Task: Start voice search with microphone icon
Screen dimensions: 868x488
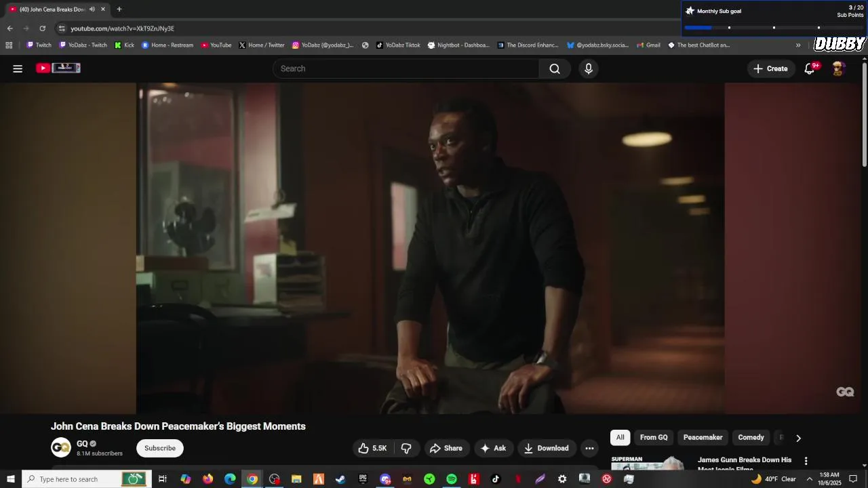Action: click(x=589, y=68)
